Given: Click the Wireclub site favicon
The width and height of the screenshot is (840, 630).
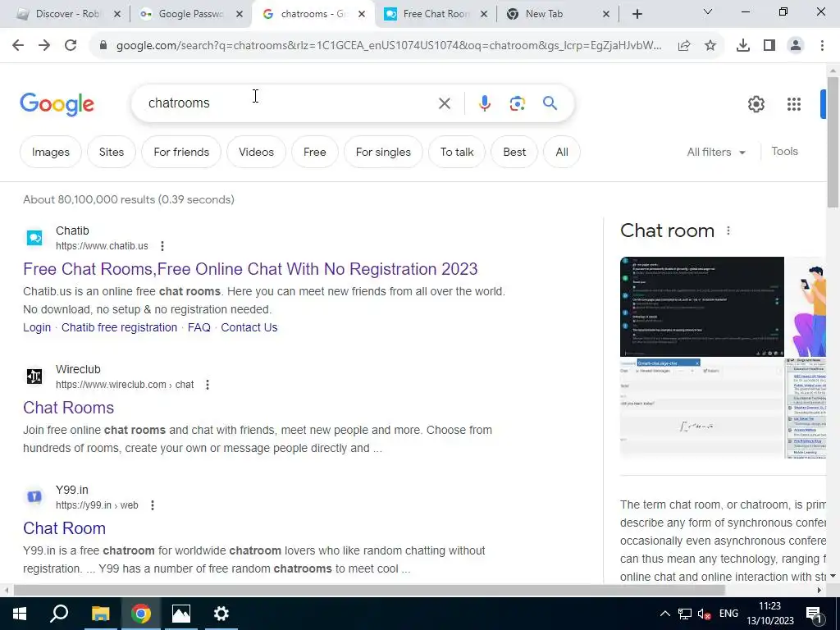Looking at the screenshot, I should 34,377.
